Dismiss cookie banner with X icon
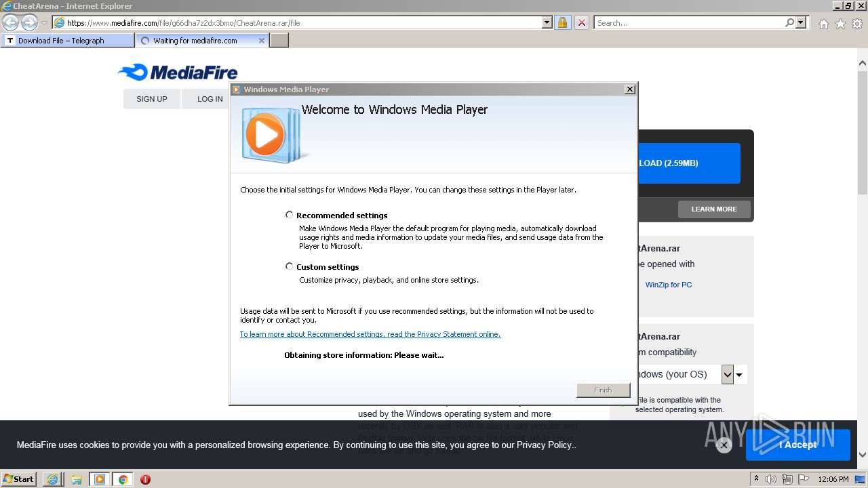Screen dimensions: 868x488 724,445
